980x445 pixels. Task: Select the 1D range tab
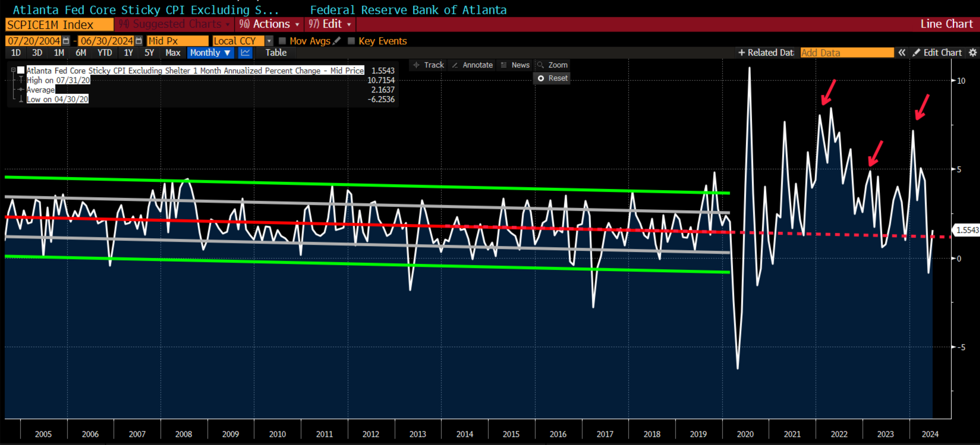point(16,53)
